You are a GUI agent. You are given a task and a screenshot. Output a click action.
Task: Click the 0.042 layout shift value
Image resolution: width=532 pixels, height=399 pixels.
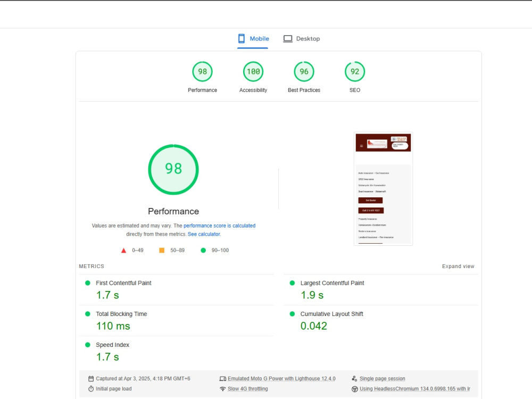tap(314, 326)
